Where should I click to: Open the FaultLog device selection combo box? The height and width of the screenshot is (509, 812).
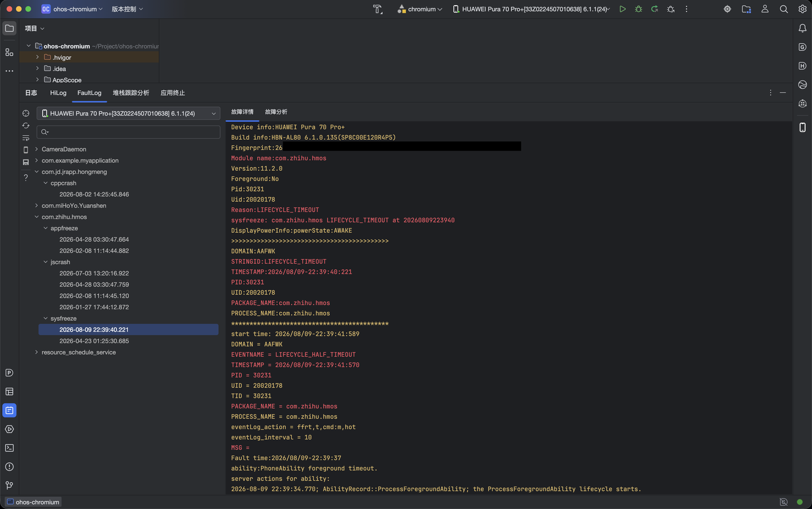129,113
